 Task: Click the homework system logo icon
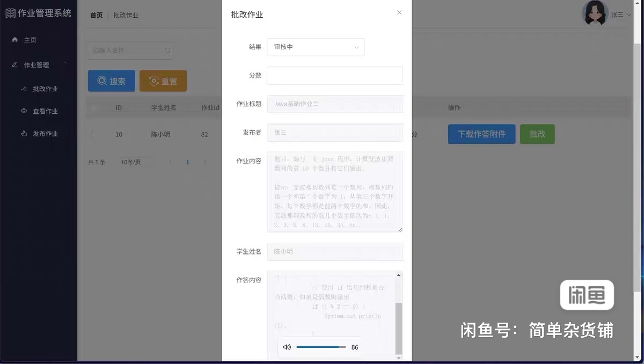click(10, 13)
